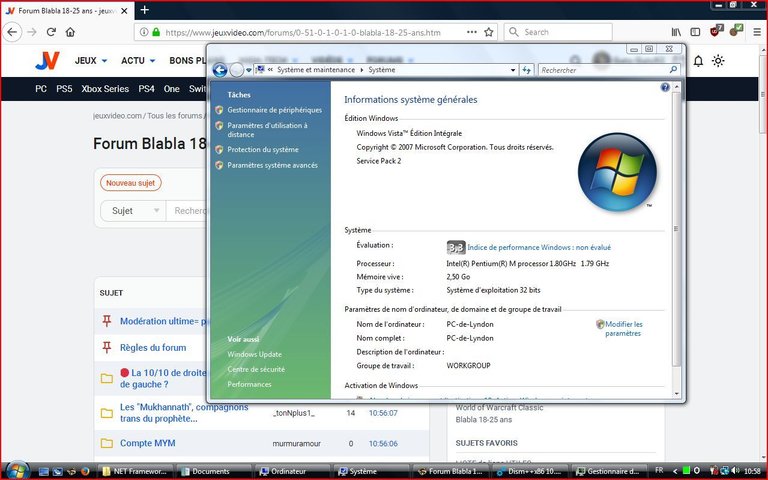Click the cookie extension icon with green check
The height and width of the screenshot is (480, 768).
pyautogui.click(x=735, y=31)
